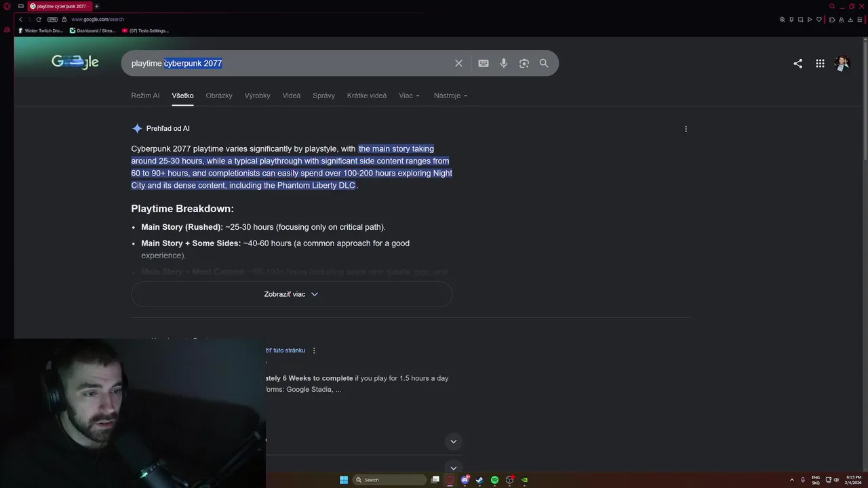Start voice search with the microphone
Screen dimensions: 868x488
coord(504,63)
